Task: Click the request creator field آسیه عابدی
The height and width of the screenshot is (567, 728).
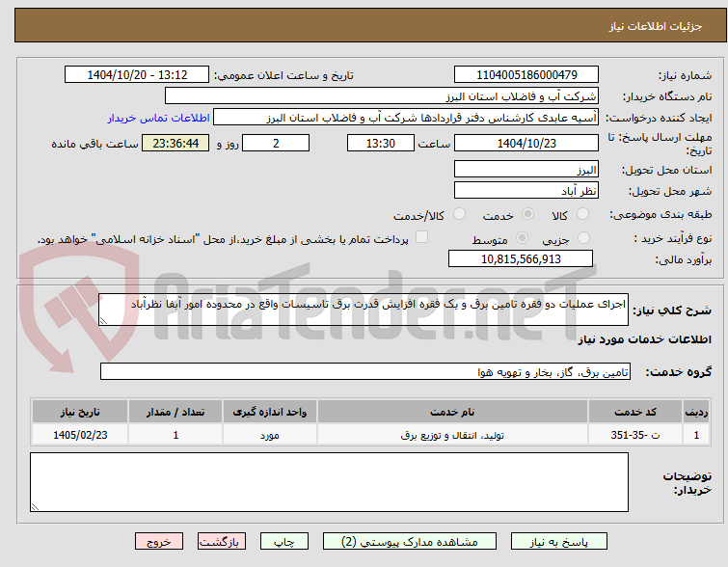Action: (x=406, y=118)
